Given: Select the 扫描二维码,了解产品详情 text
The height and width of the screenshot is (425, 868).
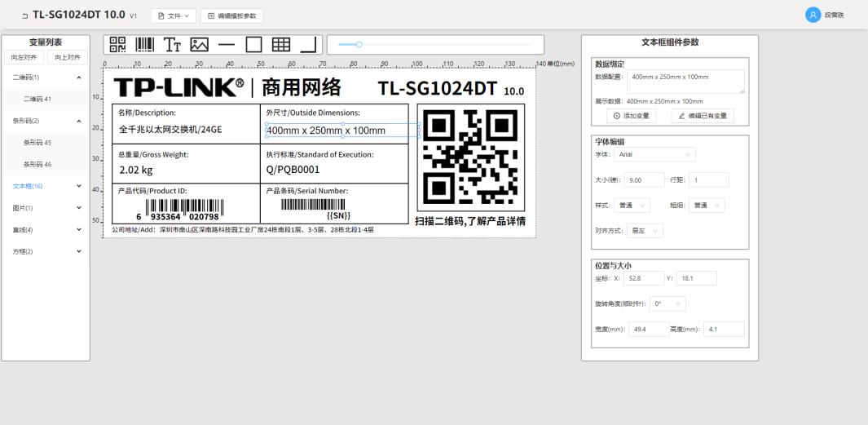Looking at the screenshot, I should [x=470, y=221].
